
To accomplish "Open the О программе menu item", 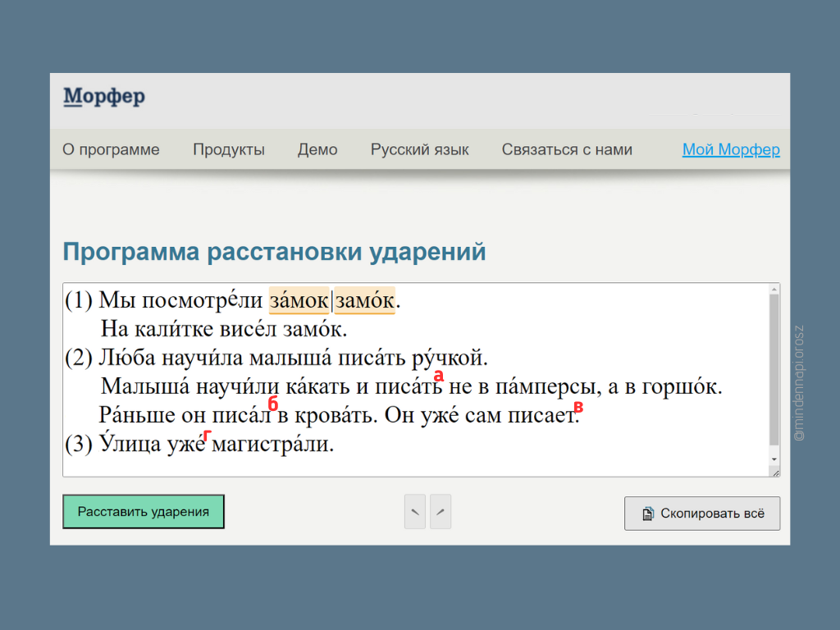I will (x=111, y=149).
